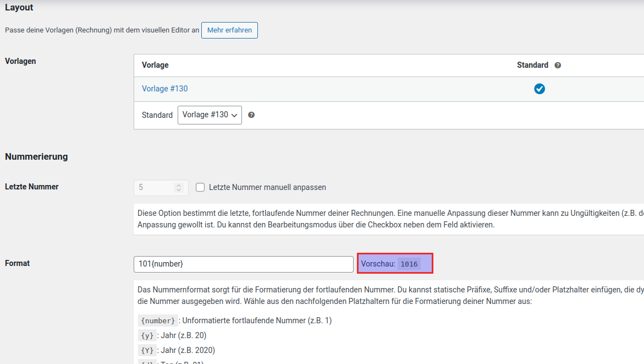644x364 pixels.
Task: Click help icon next to Standard dropdown
Action: [x=251, y=115]
